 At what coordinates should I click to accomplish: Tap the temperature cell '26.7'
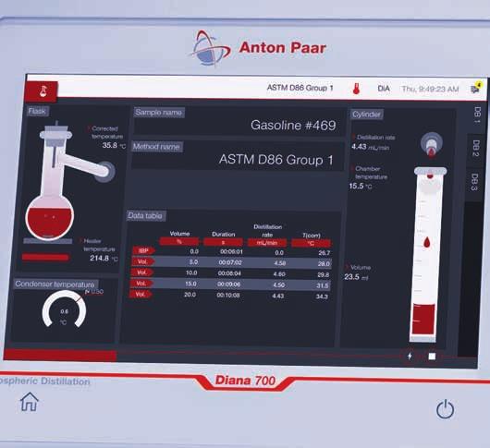325,253
